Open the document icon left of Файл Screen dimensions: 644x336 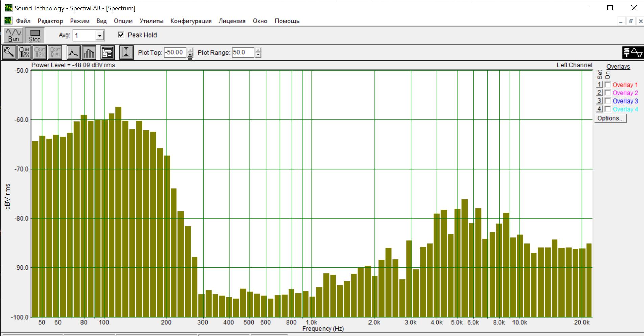pyautogui.click(x=8, y=21)
